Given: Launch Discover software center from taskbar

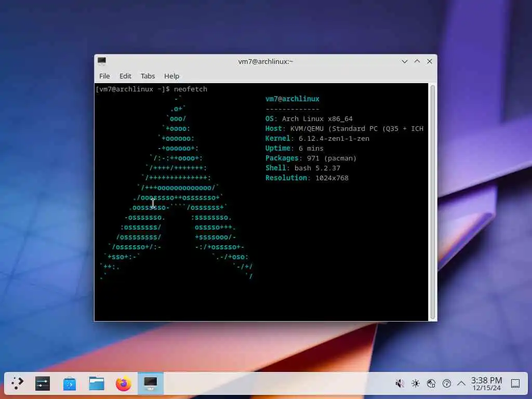Looking at the screenshot, I should click(x=70, y=383).
